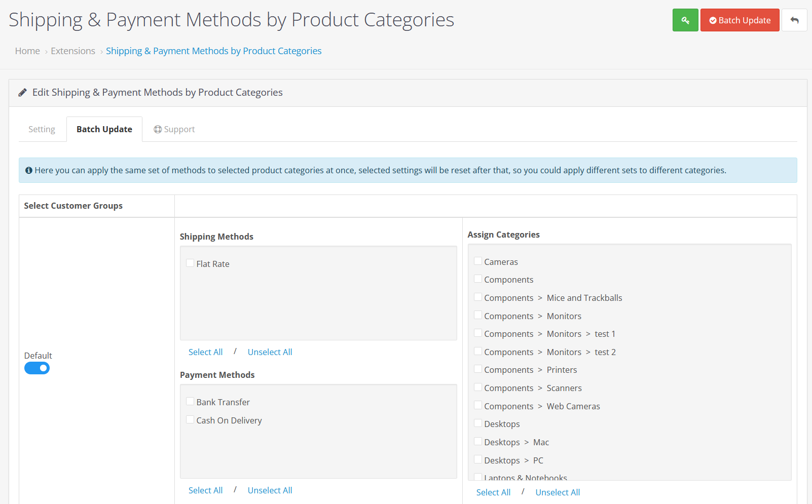Check the Desktops > Mac category
The image size is (812, 504).
[x=478, y=442]
